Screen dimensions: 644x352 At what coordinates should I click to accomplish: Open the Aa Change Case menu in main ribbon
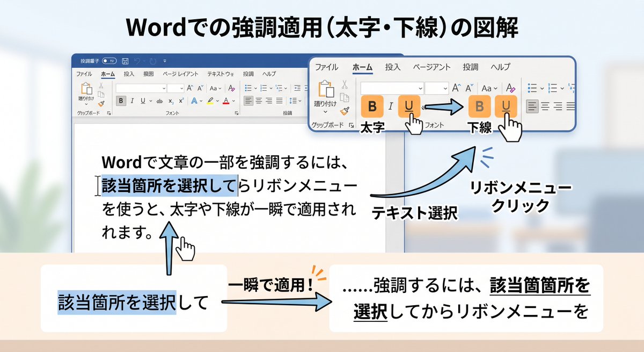tap(215, 88)
